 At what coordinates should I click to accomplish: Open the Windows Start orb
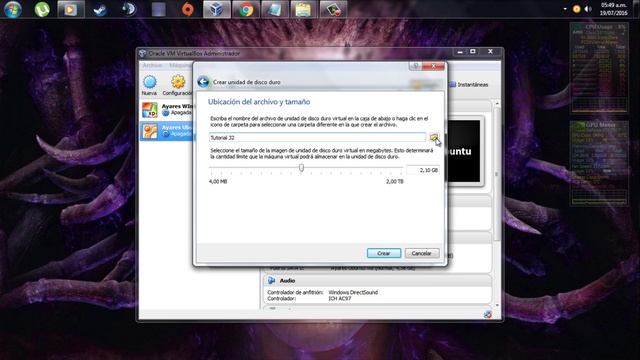[13, 9]
